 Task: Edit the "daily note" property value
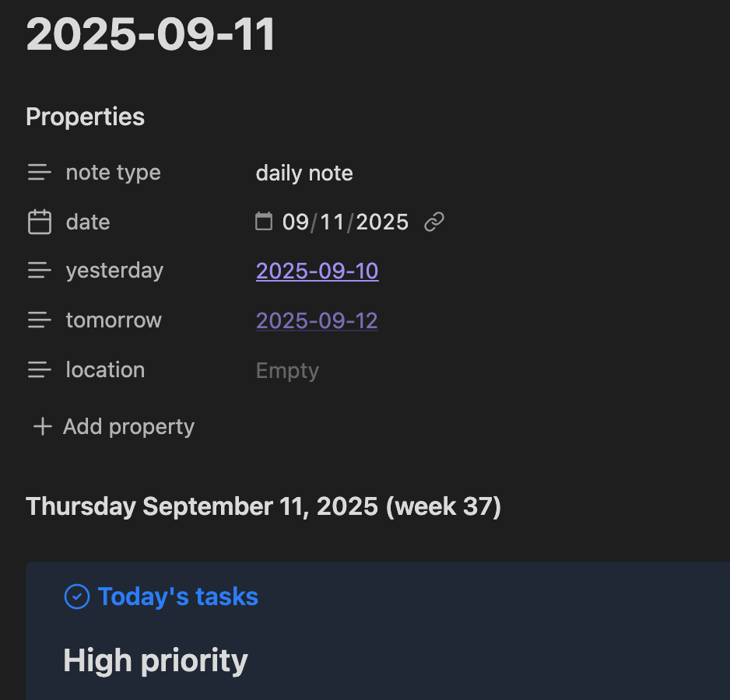tap(304, 173)
